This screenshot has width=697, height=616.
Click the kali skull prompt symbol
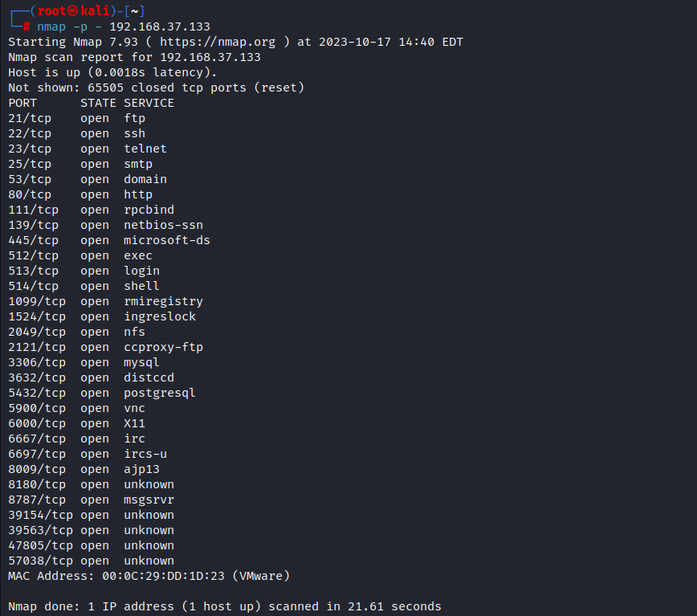coord(73,11)
